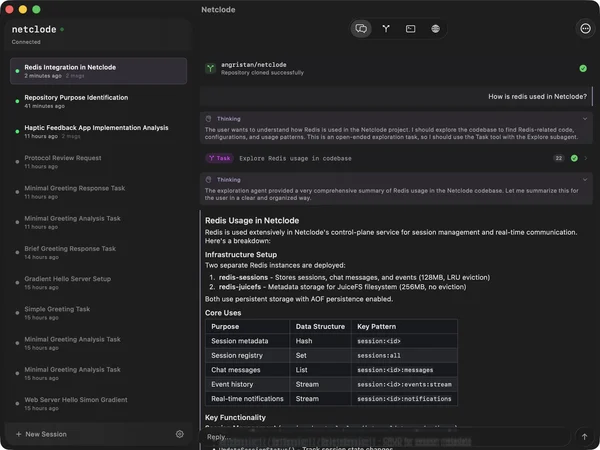This screenshot has height=450, width=600.
Task: Click the angristan/netclode repository icon
Action: coord(211,68)
